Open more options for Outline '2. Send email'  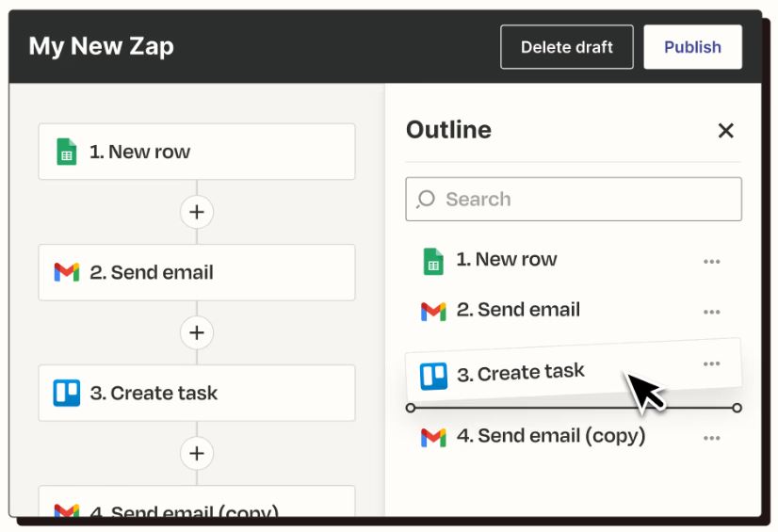point(711,312)
